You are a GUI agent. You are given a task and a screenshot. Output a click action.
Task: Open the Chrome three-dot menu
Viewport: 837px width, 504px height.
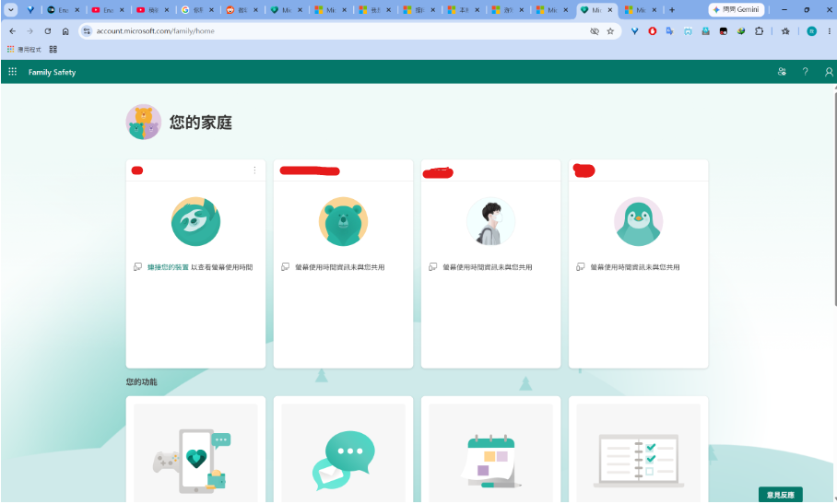pos(829,31)
